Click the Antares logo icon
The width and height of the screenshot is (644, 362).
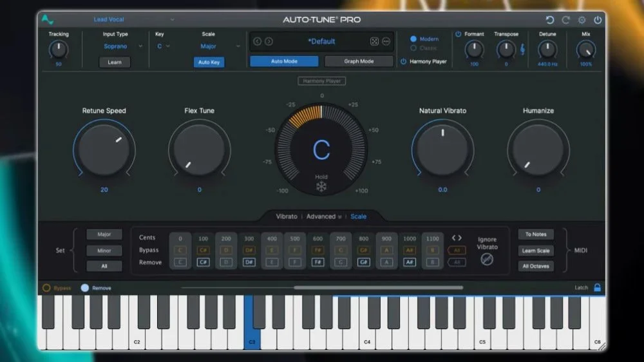click(x=47, y=19)
